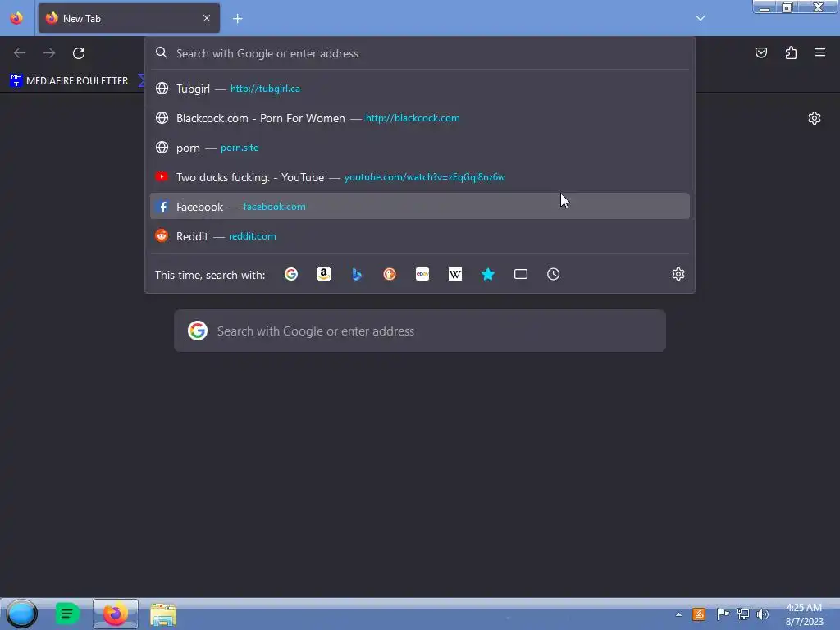Click the orange Java tray icon
This screenshot has width=840, height=630.
699,614
